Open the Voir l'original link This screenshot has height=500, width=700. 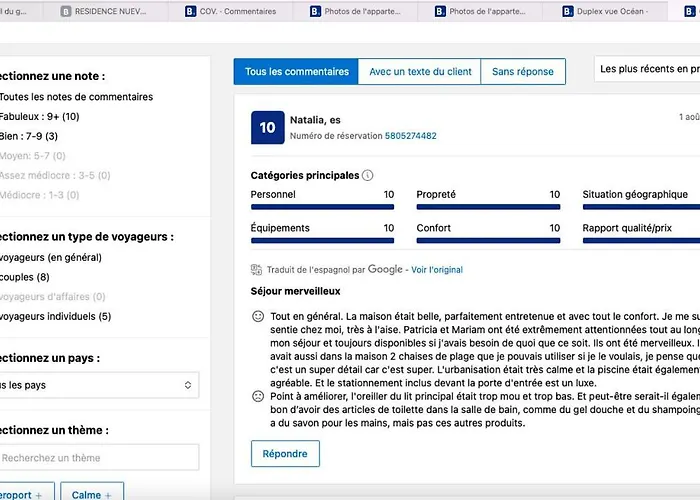click(x=437, y=270)
